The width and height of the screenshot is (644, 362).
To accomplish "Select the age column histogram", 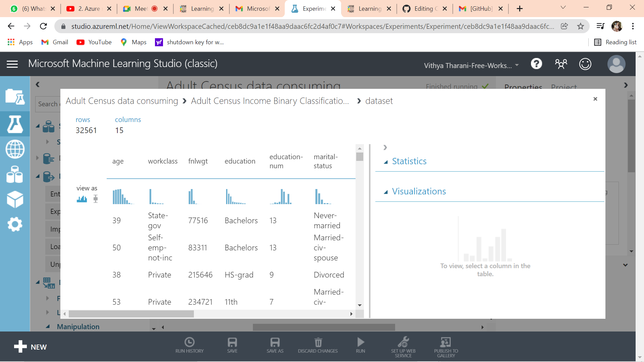I will coord(123,196).
